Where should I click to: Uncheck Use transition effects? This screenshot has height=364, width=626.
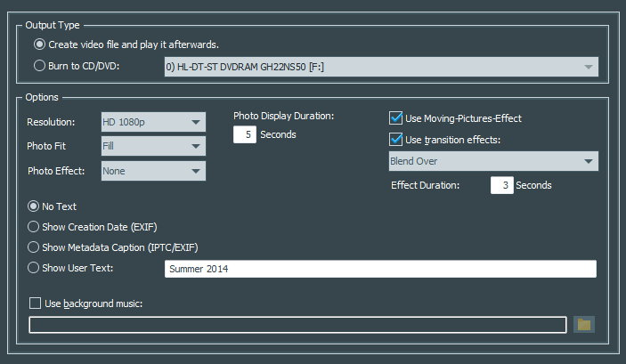(x=396, y=139)
